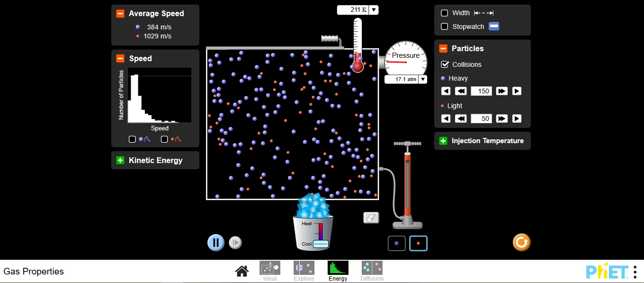This screenshot has width=644, height=283.
Task: Open the Explore screen
Action: [x=304, y=271]
